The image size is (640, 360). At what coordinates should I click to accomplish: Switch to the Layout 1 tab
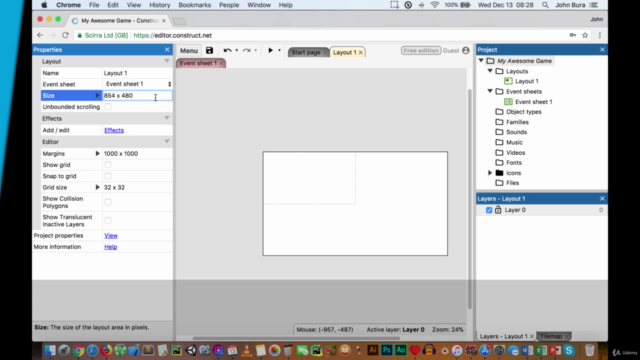(344, 52)
